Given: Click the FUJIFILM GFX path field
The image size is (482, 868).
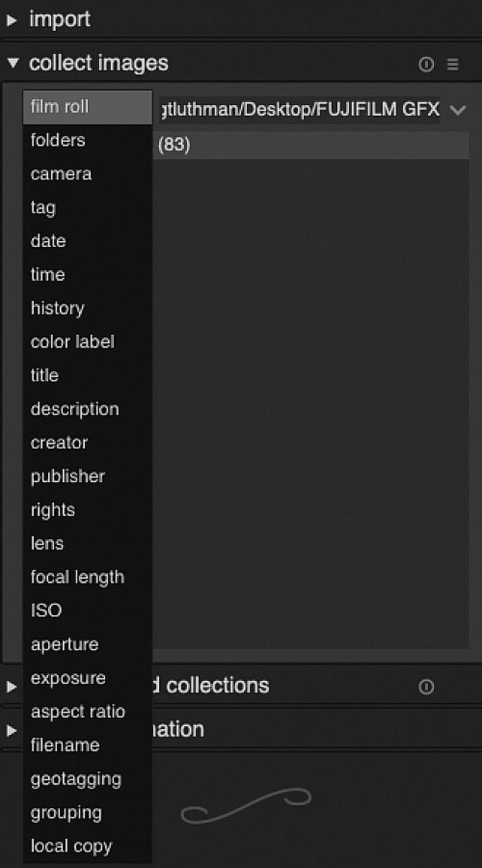Looking at the screenshot, I should (300, 109).
